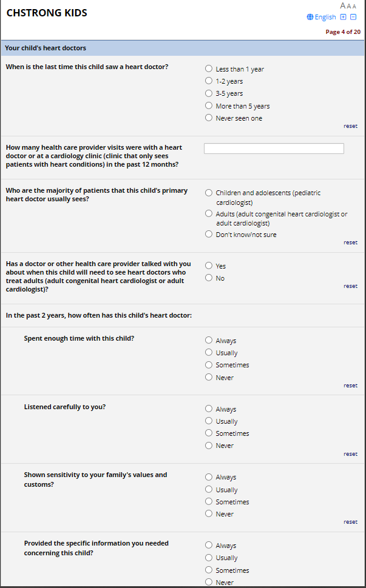Viewport: 366px width, 588px height.
Task: Select 'Less than 1 year' radio option
Action: (x=209, y=69)
